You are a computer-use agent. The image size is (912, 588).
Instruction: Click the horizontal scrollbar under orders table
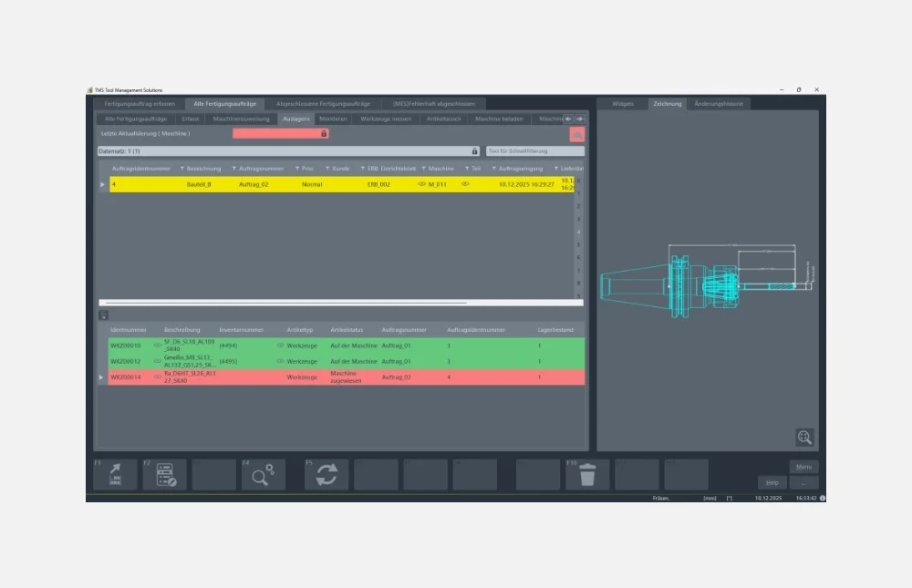pyautogui.click(x=285, y=302)
